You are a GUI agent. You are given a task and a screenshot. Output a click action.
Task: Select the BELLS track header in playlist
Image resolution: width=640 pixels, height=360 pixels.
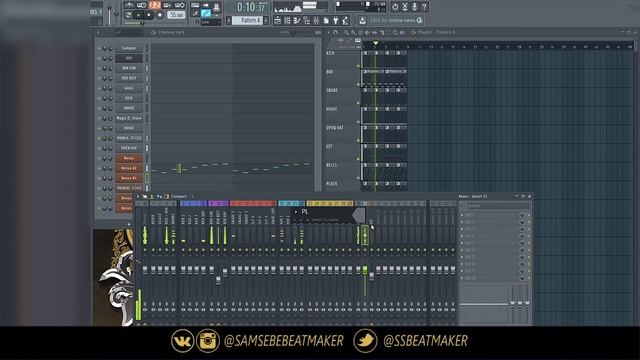coord(342,171)
